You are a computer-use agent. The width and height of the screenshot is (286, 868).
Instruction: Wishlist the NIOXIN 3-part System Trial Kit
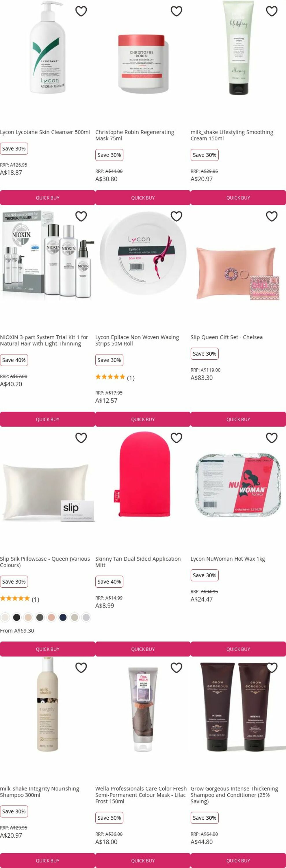point(81,216)
